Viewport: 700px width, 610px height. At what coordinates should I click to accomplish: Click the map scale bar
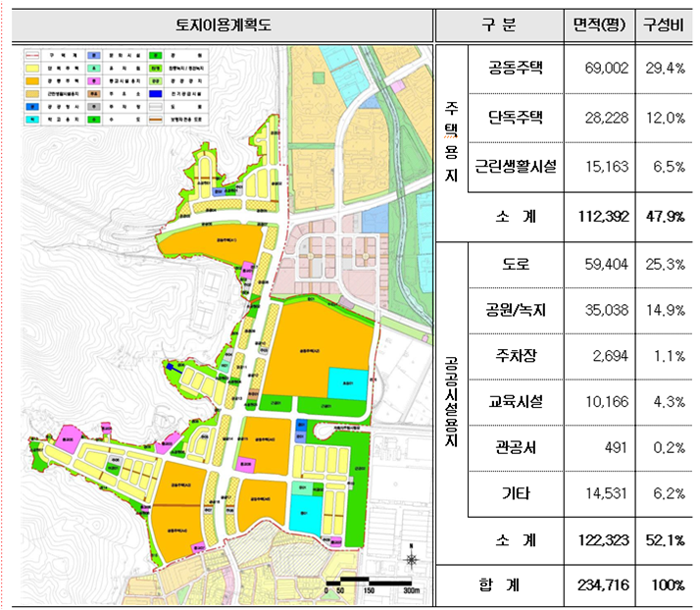coord(369,581)
